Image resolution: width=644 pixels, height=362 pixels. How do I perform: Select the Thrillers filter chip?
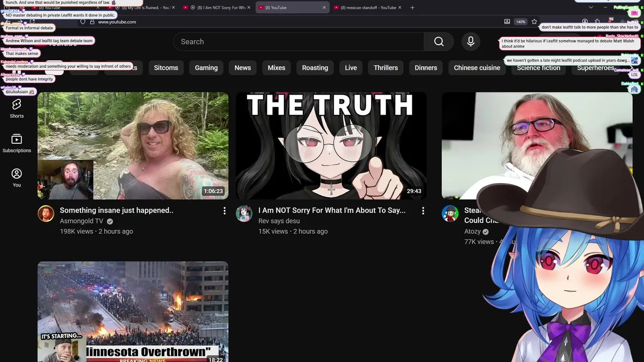point(386,68)
